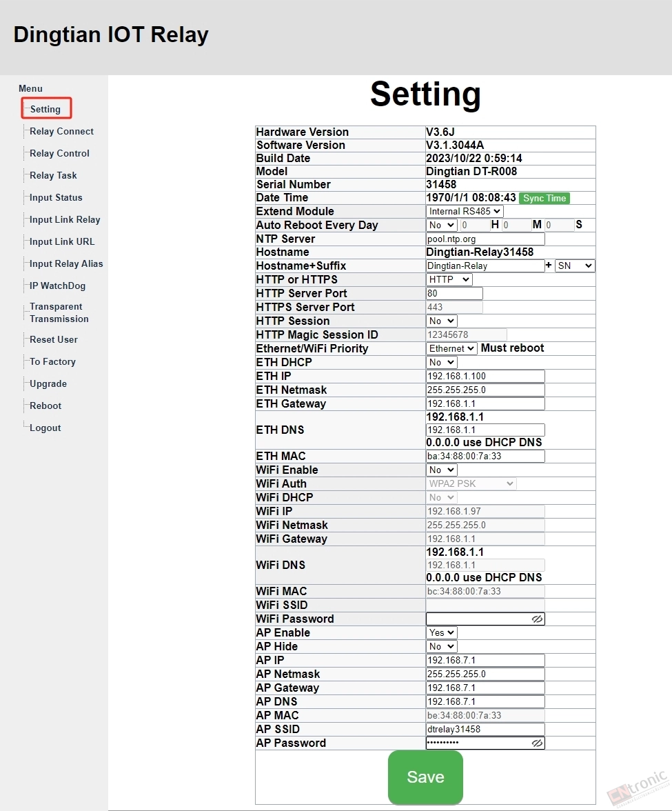Open Setting menu item
The height and width of the screenshot is (811, 672).
(x=45, y=109)
